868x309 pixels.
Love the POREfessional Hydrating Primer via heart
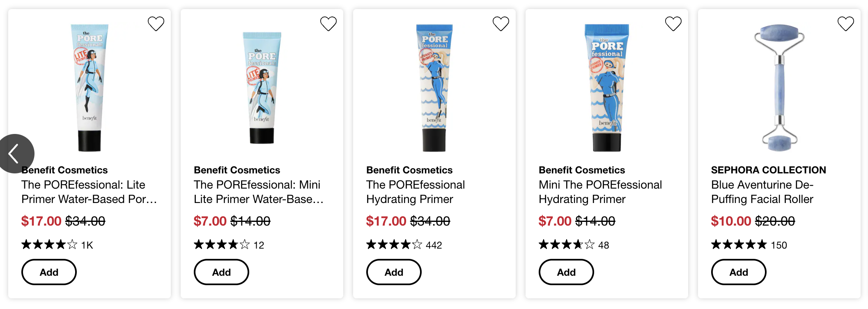(x=501, y=24)
